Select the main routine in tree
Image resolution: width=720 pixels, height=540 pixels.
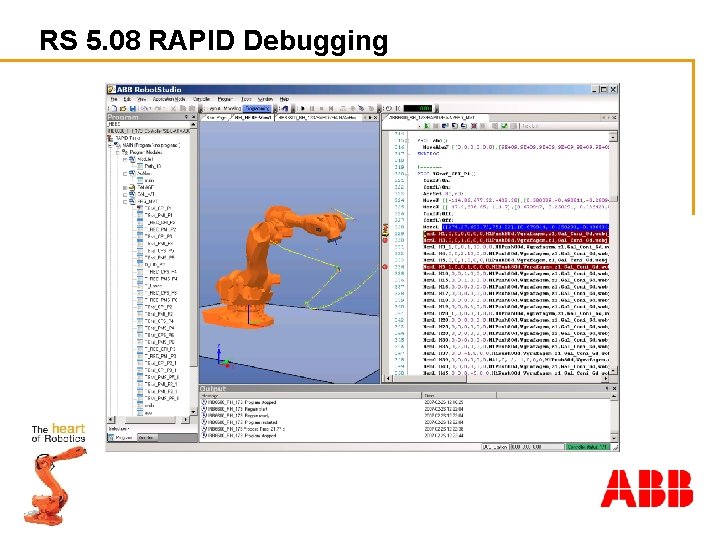pyautogui.click(x=149, y=180)
